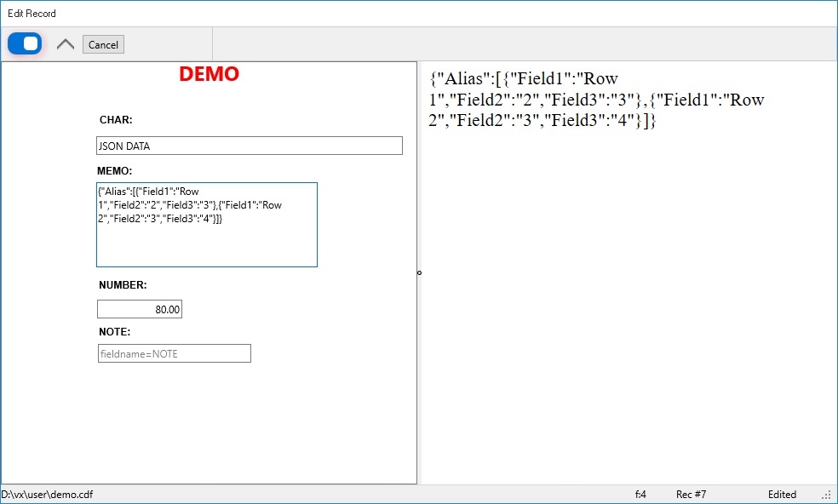Viewport: 838px width, 504px height.
Task: Select the Rec #7 record counter
Action: tap(691, 494)
